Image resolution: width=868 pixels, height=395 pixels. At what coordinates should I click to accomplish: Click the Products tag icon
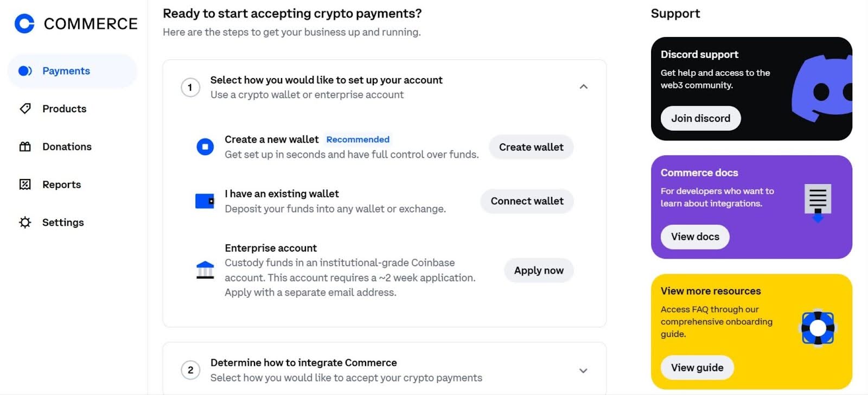25,109
